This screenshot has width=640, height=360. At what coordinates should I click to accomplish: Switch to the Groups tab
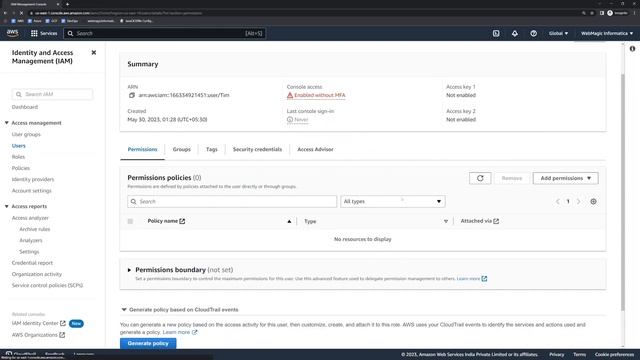tap(182, 149)
